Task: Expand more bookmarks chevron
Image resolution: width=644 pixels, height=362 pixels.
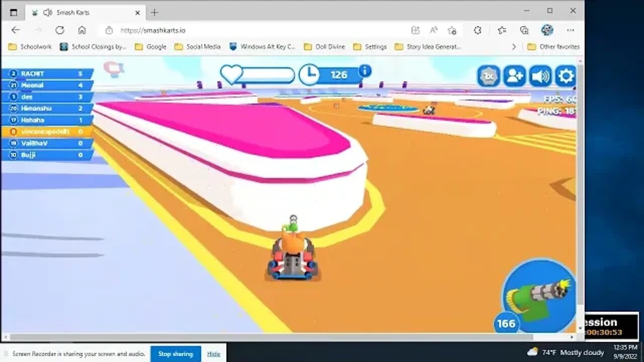Action: 514,47
